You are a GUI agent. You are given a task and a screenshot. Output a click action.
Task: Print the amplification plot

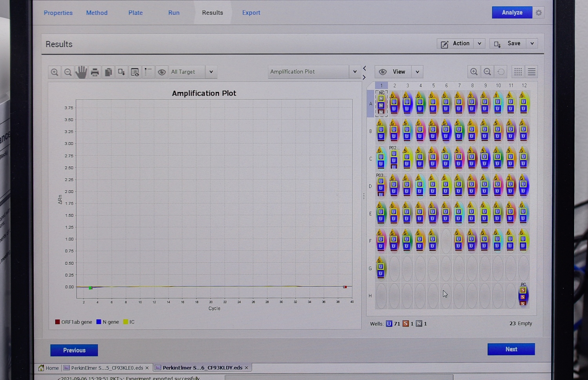click(x=95, y=72)
